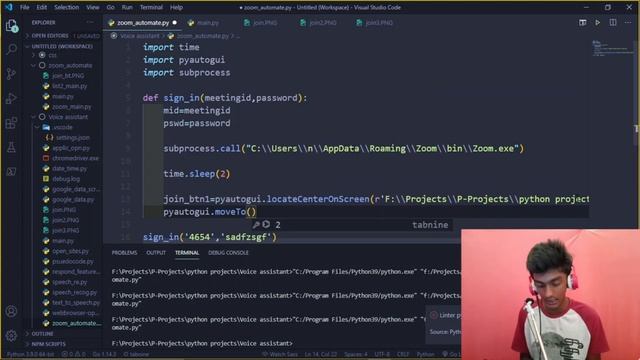
Task: Click the code minimap overview
Action: [612, 49]
